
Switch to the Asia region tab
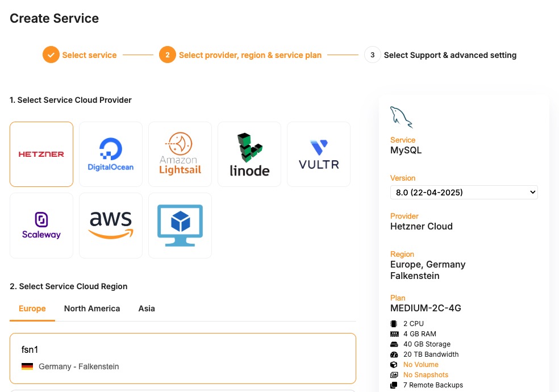click(147, 308)
